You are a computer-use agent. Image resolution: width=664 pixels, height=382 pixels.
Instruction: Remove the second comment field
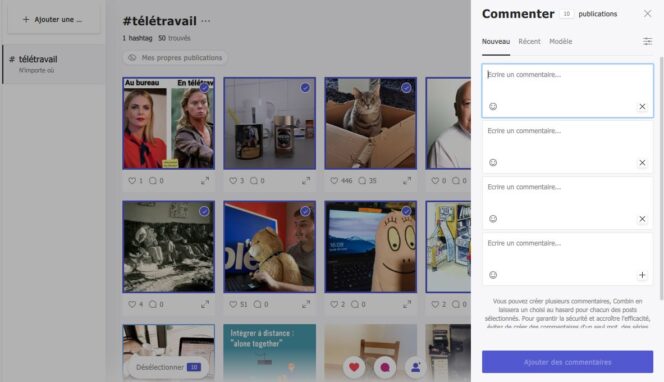642,163
